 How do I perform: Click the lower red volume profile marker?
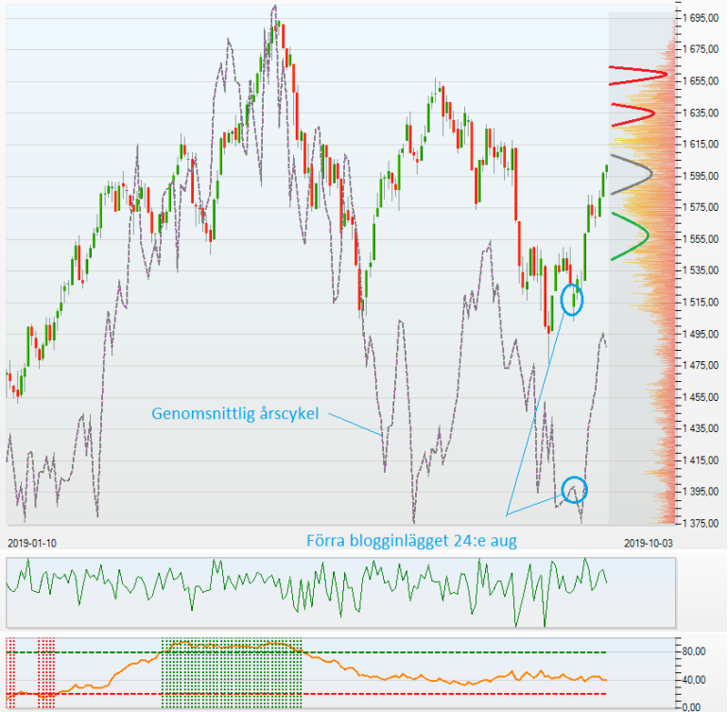(633, 114)
